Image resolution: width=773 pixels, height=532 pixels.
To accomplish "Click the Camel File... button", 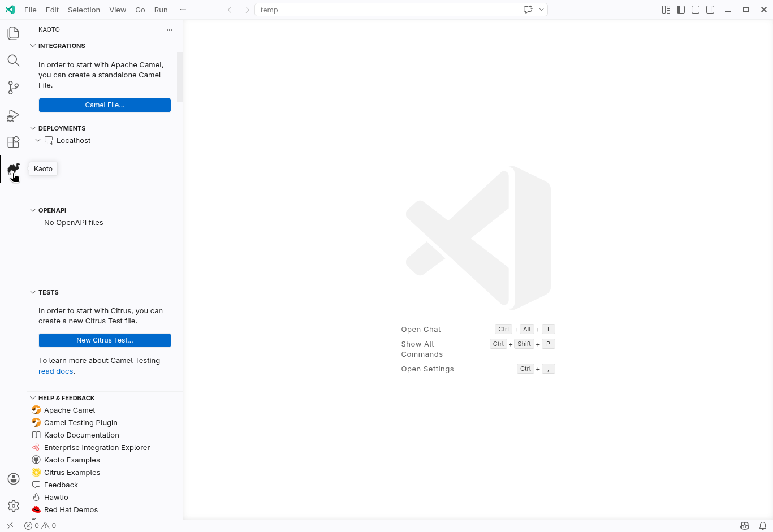I will 105,105.
